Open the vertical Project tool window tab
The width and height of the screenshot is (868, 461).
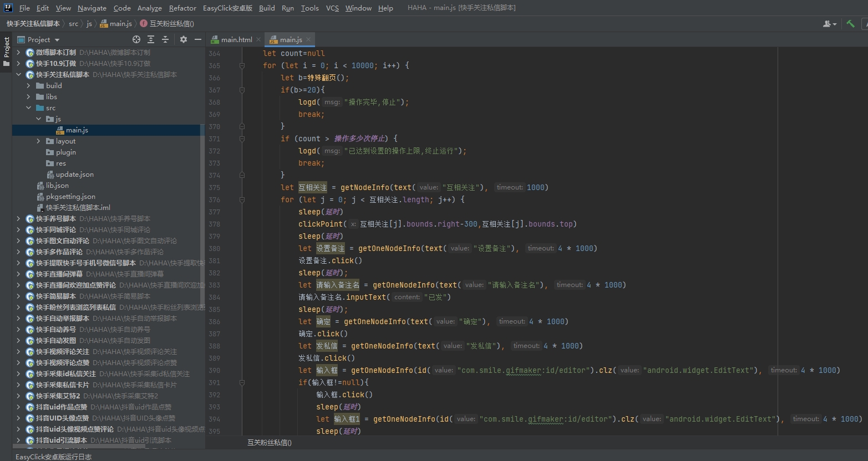(x=6, y=51)
